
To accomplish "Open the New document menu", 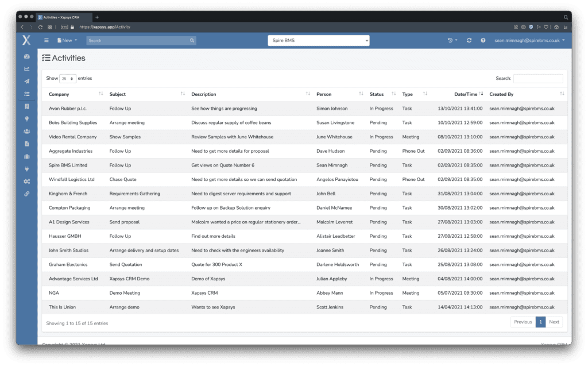I will pos(67,41).
